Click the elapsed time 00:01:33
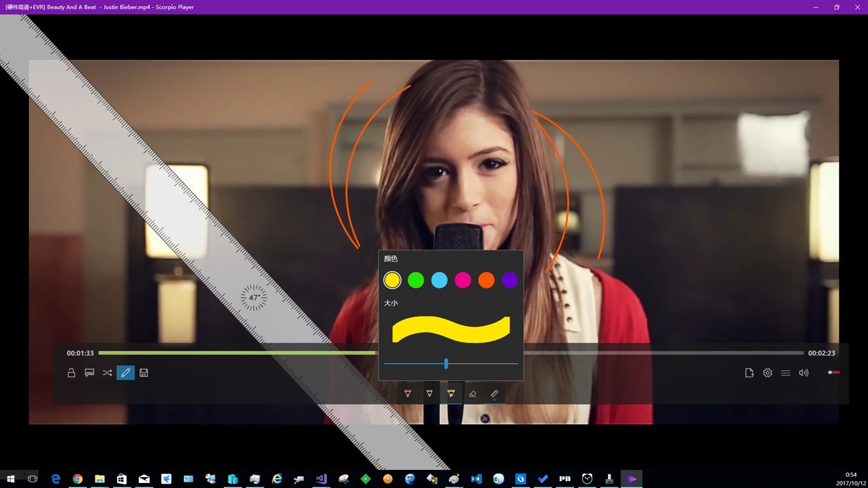 80,353
